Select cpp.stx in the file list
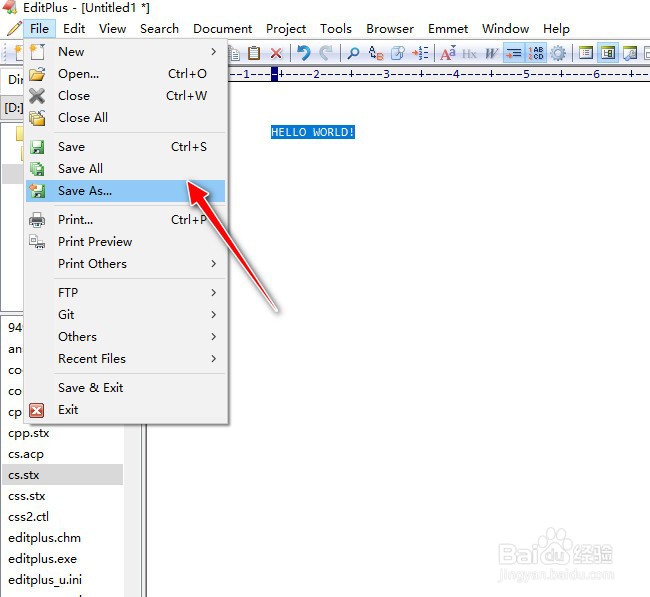This screenshot has height=597, width=650. point(29,433)
